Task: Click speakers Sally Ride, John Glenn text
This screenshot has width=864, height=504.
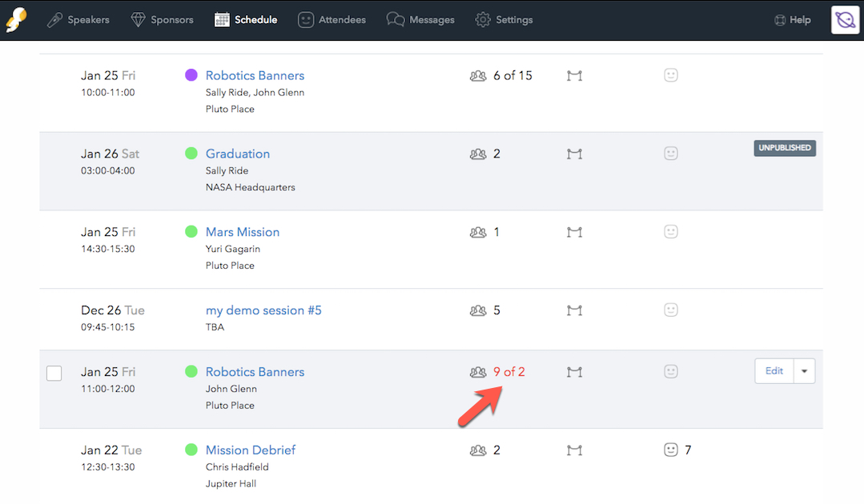Action: [x=255, y=93]
